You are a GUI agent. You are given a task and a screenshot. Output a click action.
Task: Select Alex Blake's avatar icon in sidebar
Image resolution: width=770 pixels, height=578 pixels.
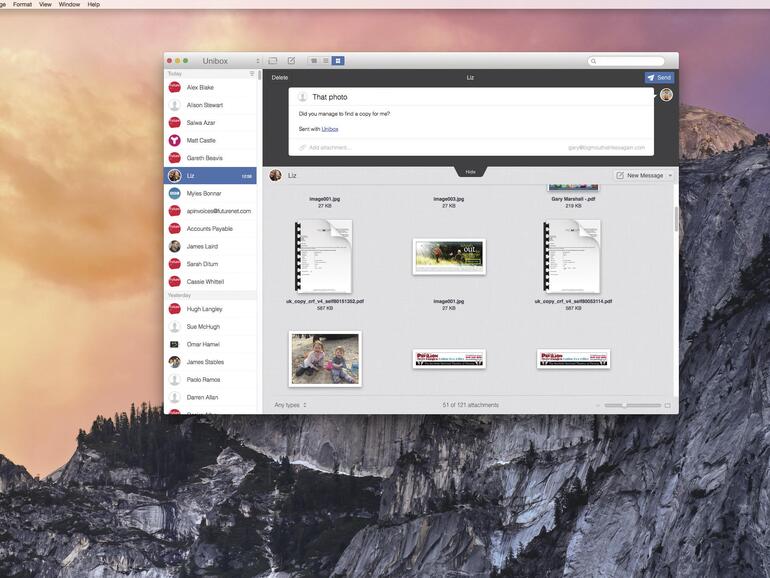pyautogui.click(x=175, y=87)
